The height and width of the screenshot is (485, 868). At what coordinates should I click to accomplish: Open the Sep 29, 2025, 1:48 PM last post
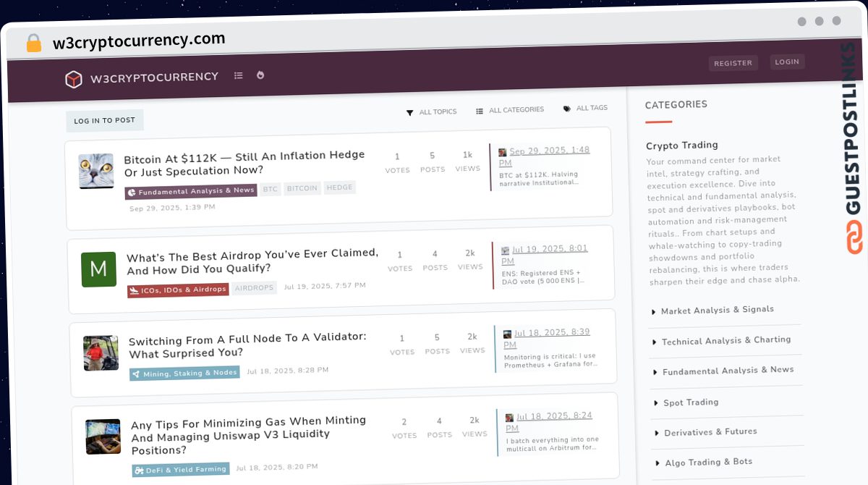point(544,156)
